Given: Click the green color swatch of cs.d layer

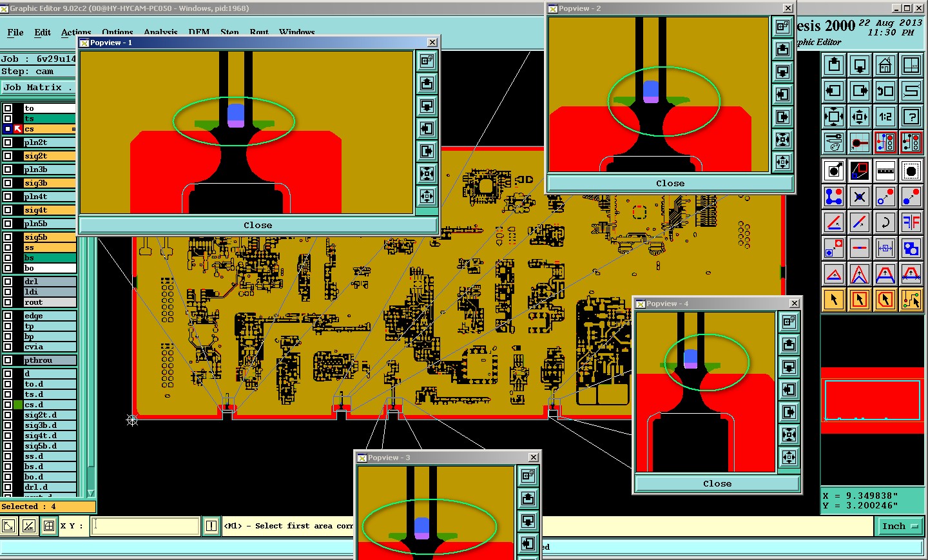Looking at the screenshot, I should click(18, 405).
